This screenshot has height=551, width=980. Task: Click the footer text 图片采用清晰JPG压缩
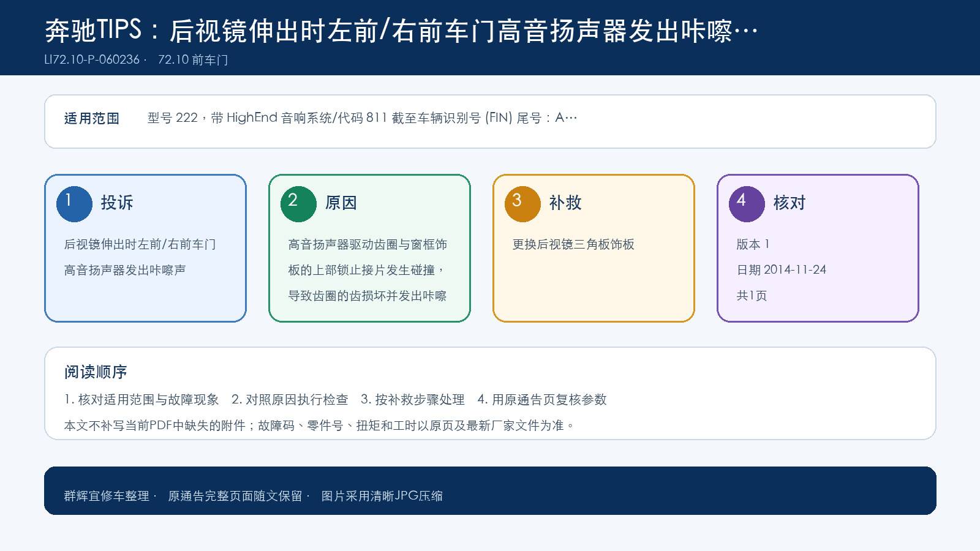point(382,496)
